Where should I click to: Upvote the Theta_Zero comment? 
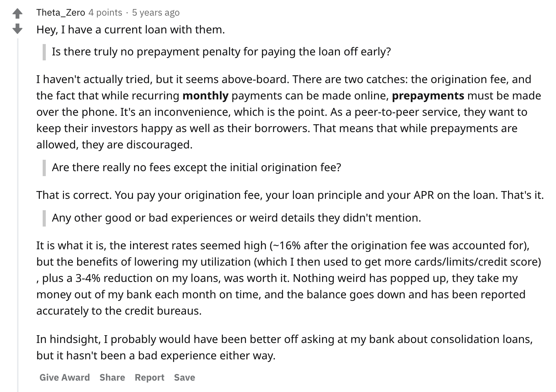(x=17, y=13)
